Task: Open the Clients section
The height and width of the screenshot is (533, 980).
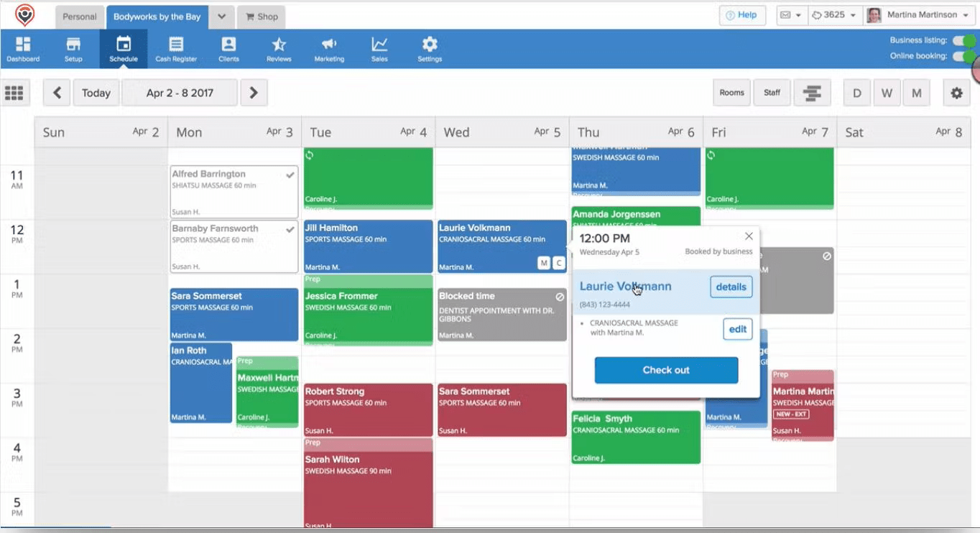Action: tap(228, 48)
